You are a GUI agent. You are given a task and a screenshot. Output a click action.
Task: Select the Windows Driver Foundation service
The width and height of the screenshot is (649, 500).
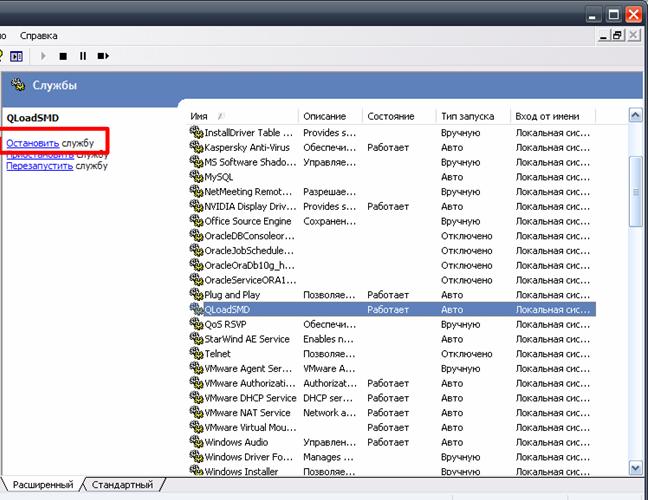coord(392,457)
